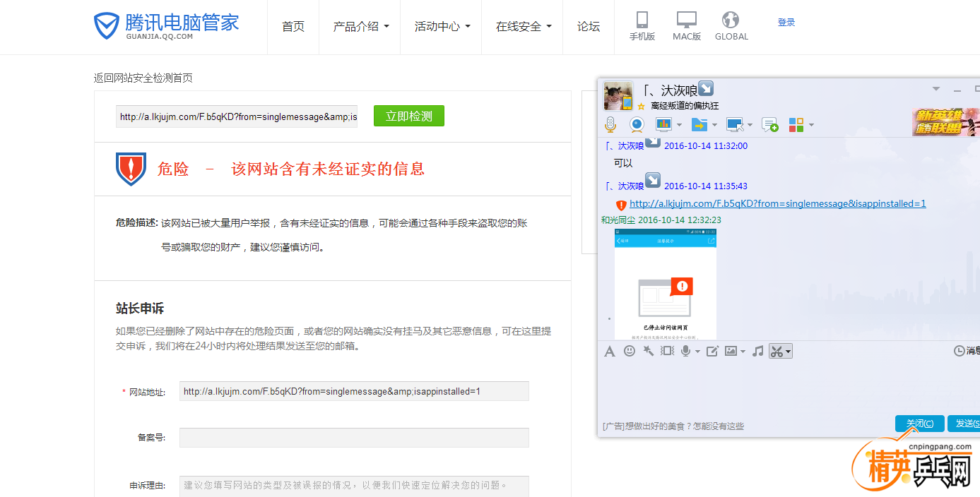The height and width of the screenshot is (497, 980).
Task: Start a voice call in the QQ chat
Action: pos(610,125)
